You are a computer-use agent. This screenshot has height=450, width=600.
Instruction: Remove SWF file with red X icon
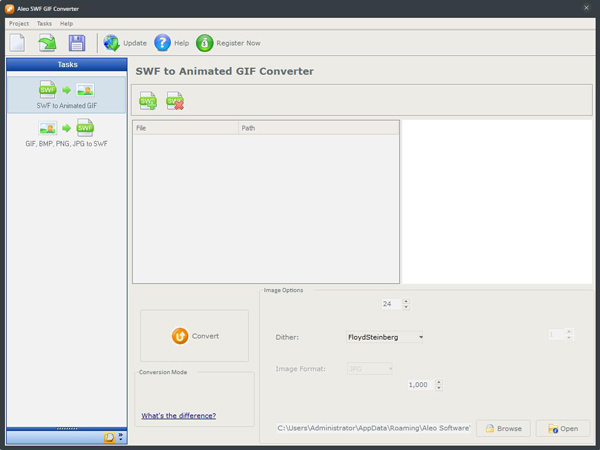175,101
